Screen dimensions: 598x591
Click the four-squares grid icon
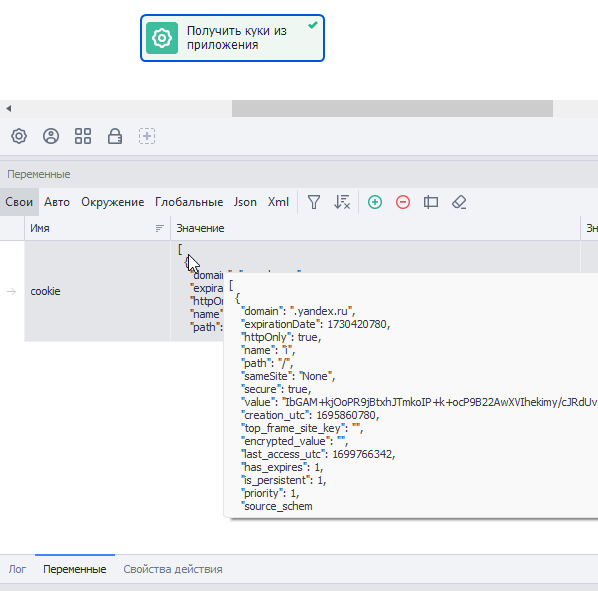point(83,136)
